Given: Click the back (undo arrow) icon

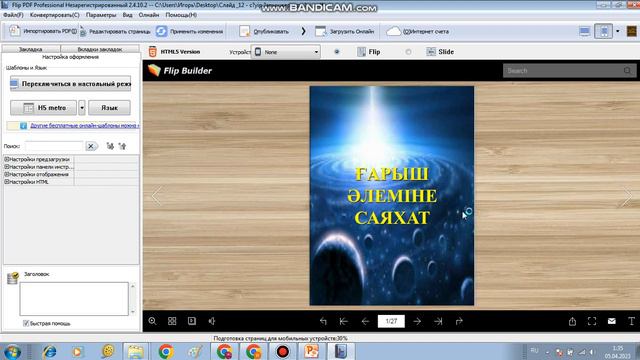Looking at the screenshot, I should [323, 321].
